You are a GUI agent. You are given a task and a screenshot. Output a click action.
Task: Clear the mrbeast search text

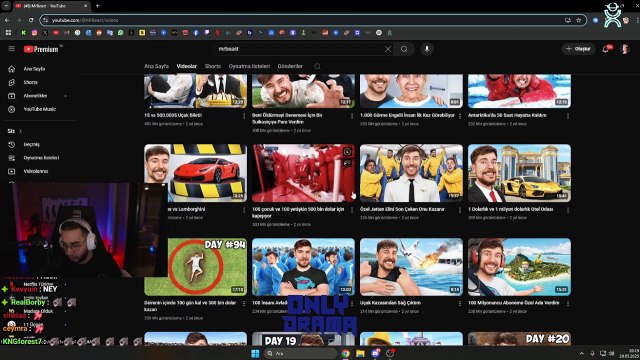tap(388, 49)
